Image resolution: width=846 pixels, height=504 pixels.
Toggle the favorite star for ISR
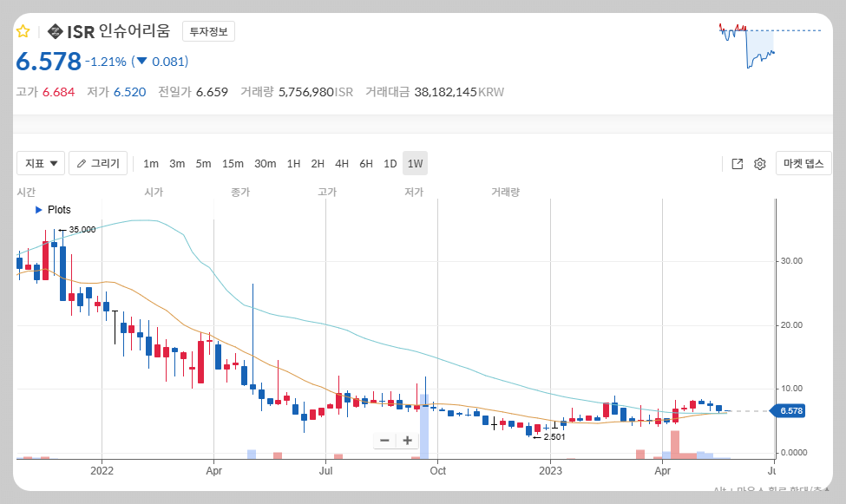(x=23, y=31)
